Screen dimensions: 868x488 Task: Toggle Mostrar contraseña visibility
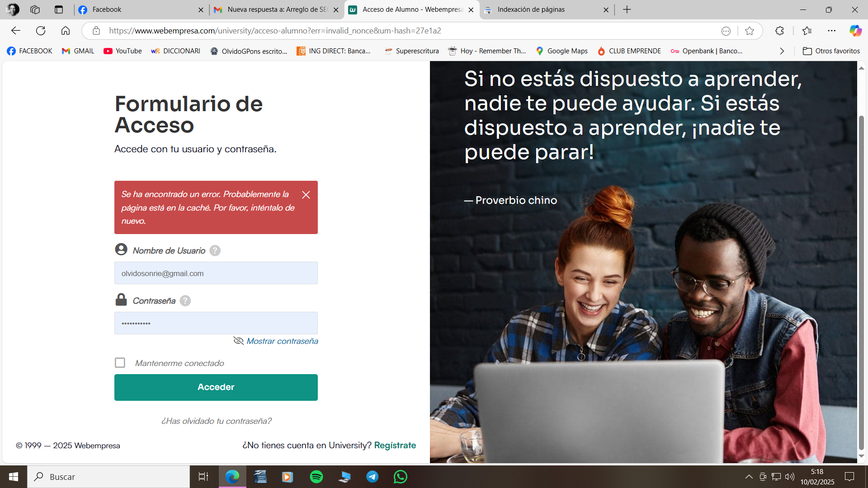click(x=276, y=341)
